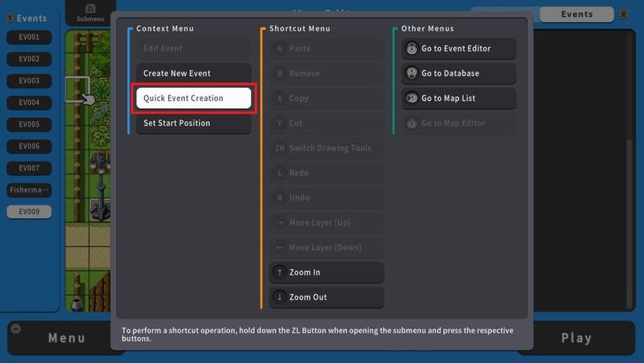The image size is (644, 363).
Task: Click the Copy shortcut entry
Action: click(x=326, y=98)
